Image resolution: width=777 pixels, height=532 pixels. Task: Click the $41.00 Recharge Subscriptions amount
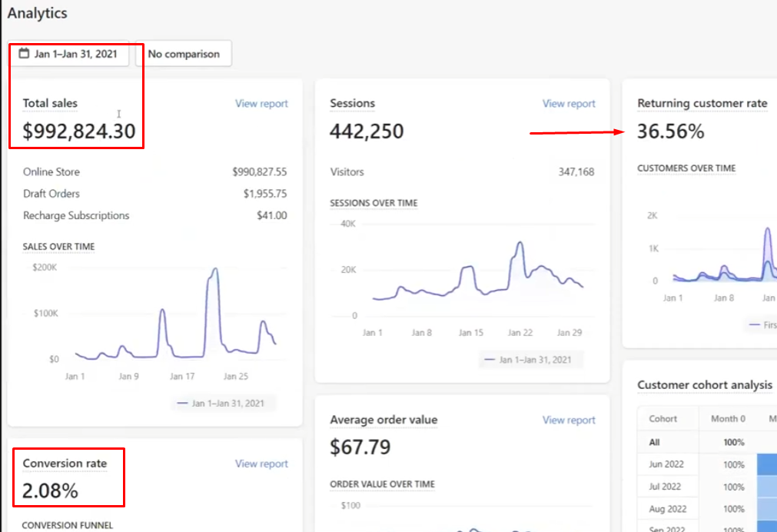tap(271, 216)
